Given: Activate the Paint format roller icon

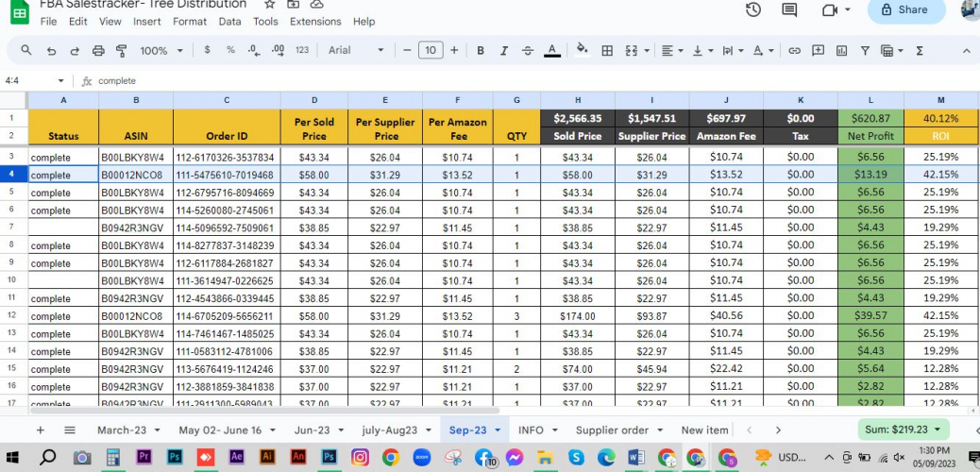Looking at the screenshot, I should 121,51.
